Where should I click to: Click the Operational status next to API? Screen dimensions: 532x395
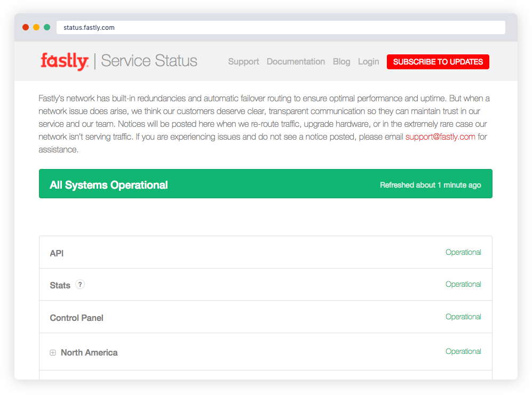tap(463, 252)
